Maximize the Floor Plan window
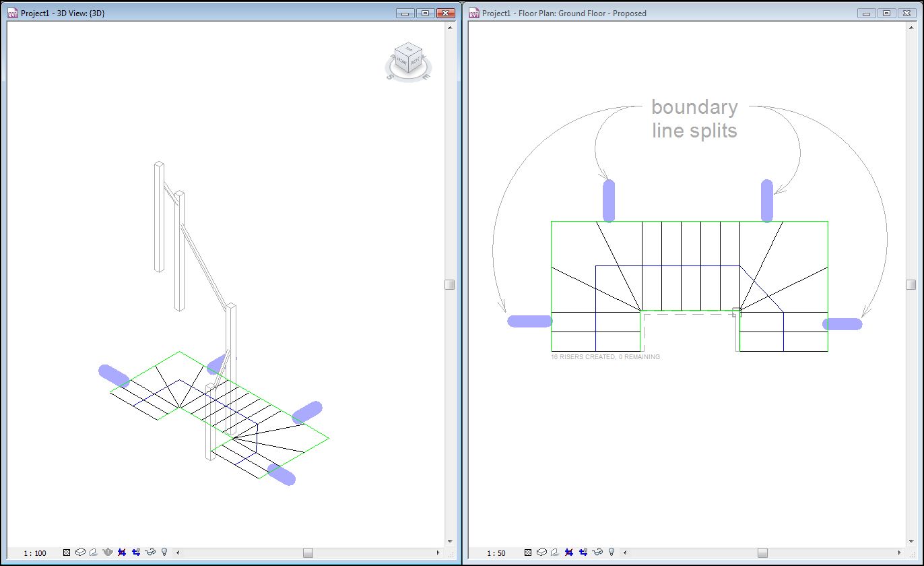Screen dimensions: 924x566 (887, 13)
